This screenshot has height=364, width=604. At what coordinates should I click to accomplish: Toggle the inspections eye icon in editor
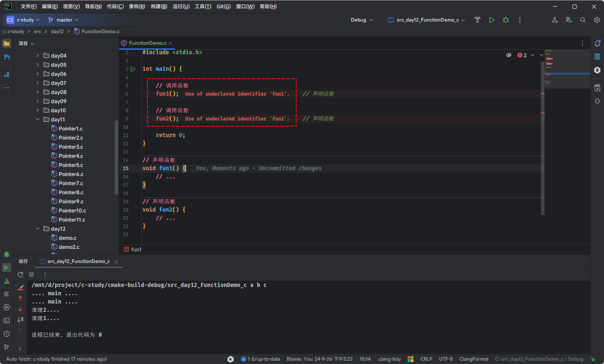click(x=509, y=55)
